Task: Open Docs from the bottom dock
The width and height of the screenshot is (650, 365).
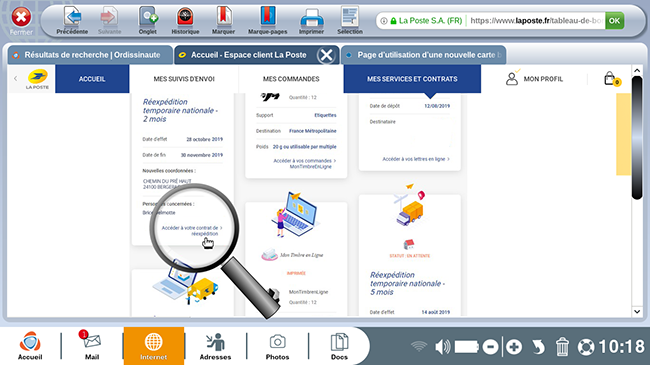Action: click(x=339, y=346)
